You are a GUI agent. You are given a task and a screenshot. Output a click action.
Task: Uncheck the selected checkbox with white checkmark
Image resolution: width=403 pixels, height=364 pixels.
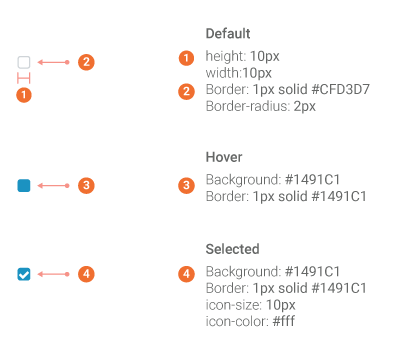[x=24, y=274]
